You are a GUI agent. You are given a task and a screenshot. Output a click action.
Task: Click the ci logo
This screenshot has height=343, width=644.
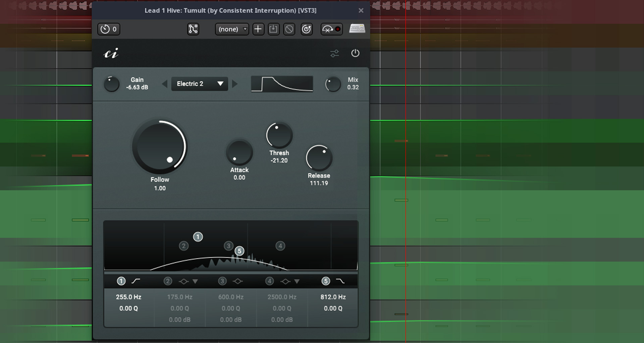coord(111,53)
